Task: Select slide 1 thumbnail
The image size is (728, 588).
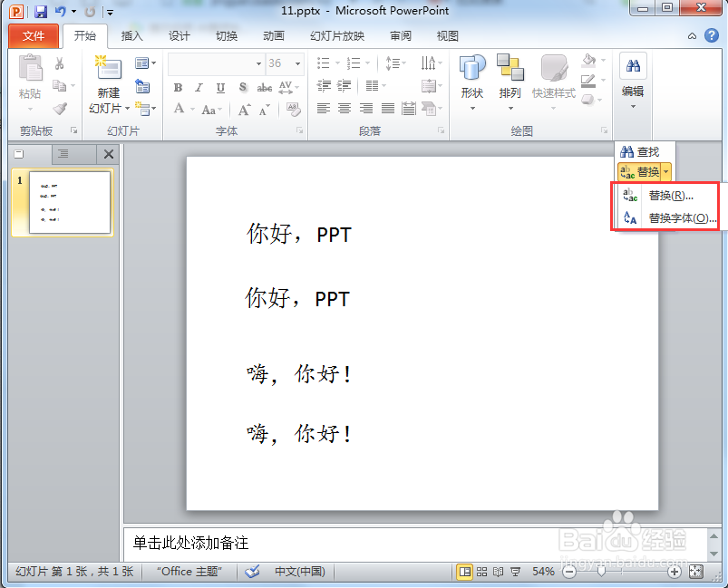Action: point(70,202)
